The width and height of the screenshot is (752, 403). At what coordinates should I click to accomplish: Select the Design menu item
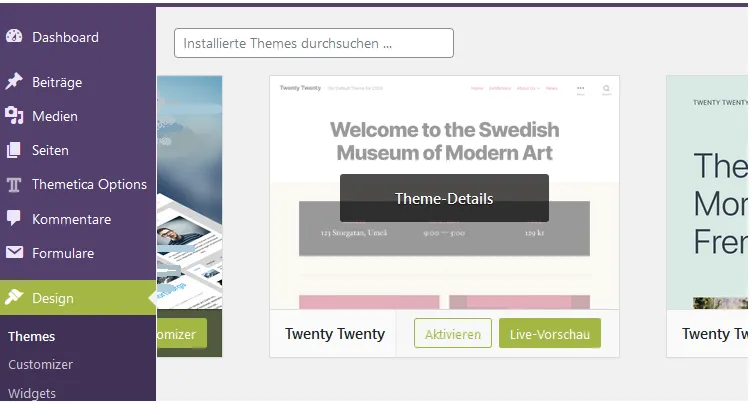click(x=78, y=298)
